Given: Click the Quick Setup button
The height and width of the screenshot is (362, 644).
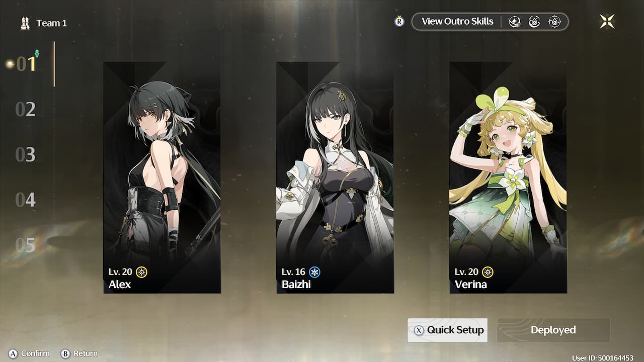Looking at the screenshot, I should coord(447,330).
